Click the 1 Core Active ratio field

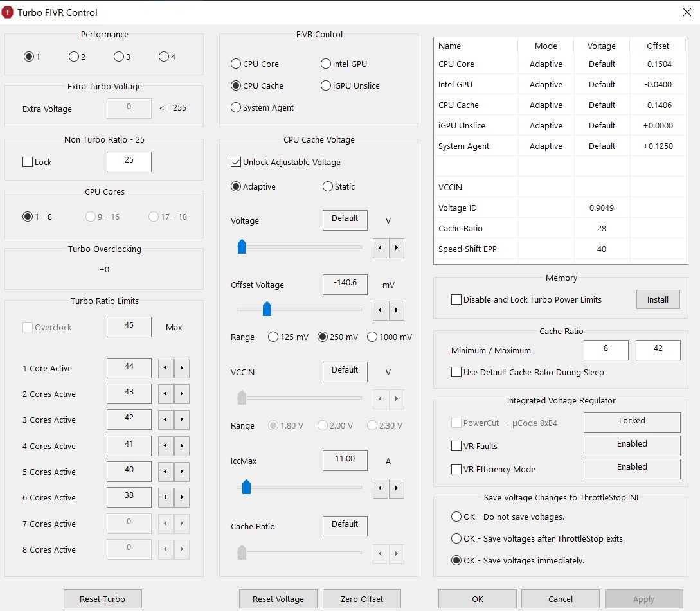(x=129, y=367)
